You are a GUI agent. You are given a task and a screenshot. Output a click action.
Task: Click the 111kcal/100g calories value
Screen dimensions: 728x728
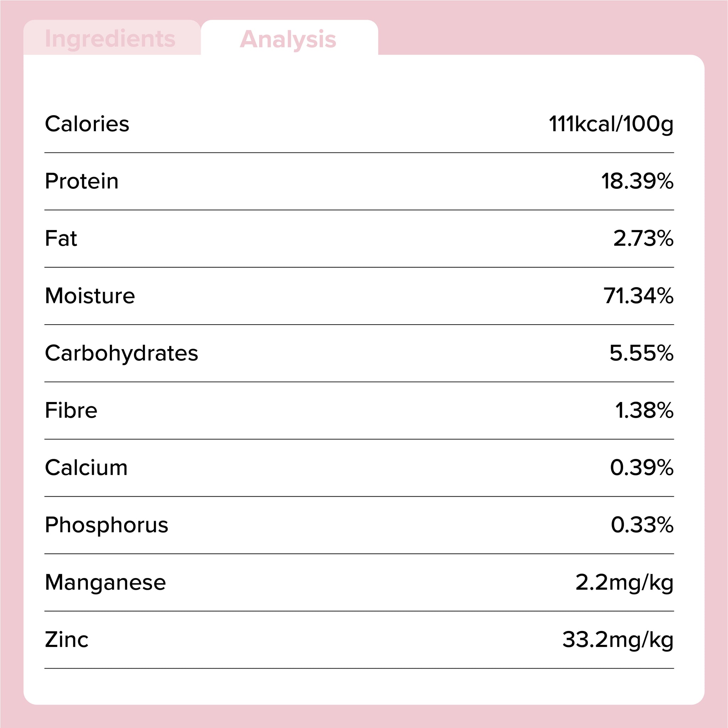coord(611,124)
